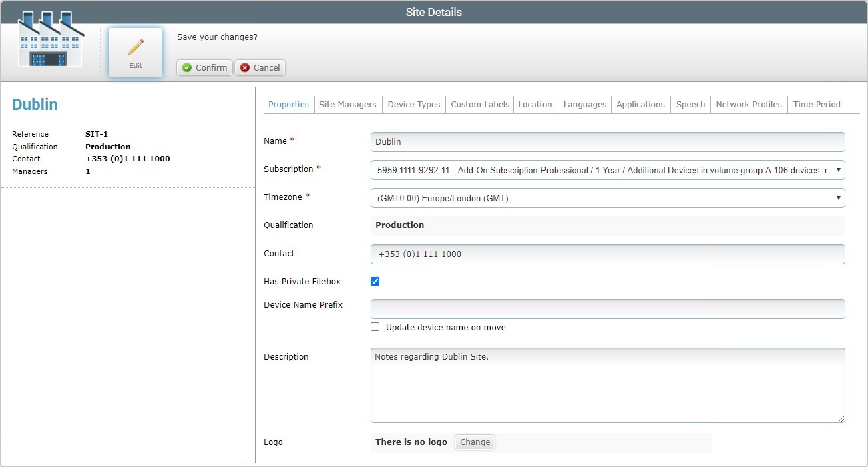Enable Update device name on move
Image resolution: width=868 pixels, height=467 pixels.
tap(375, 327)
